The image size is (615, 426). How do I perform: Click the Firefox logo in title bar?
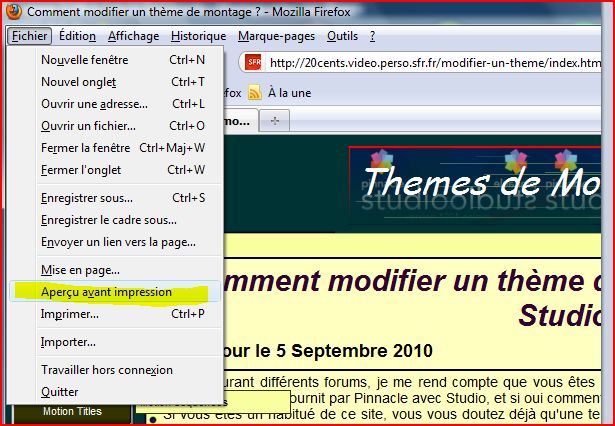point(13,11)
